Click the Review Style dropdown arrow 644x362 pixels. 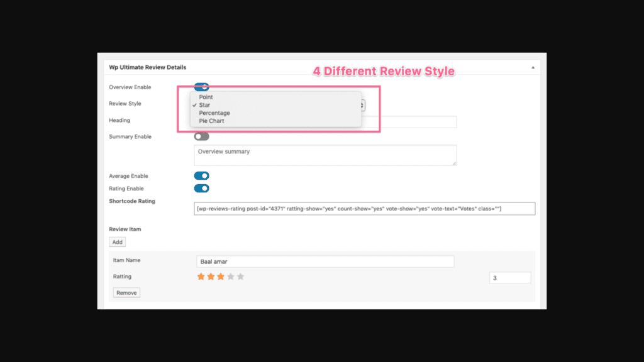[x=362, y=106]
